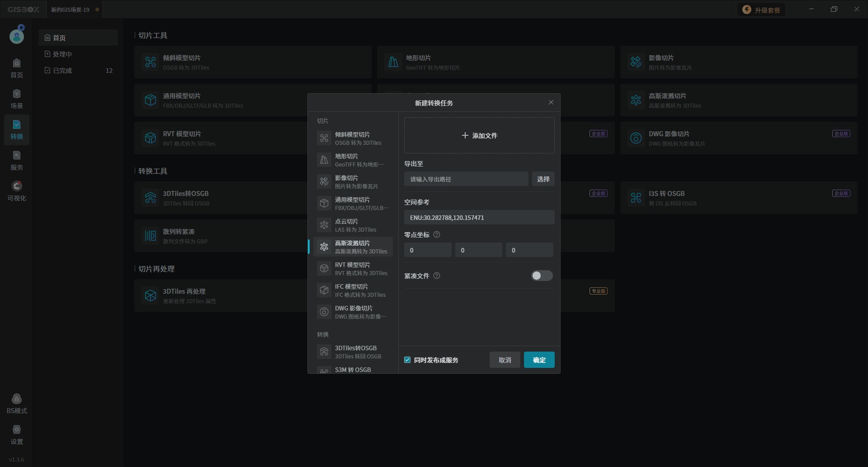Open the 场景 (Scene) sidebar icon

(x=17, y=99)
